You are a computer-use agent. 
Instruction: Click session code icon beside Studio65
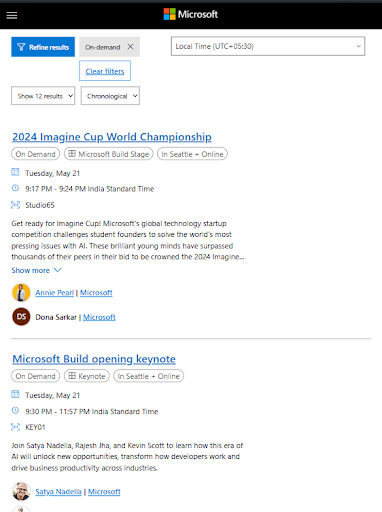point(15,204)
